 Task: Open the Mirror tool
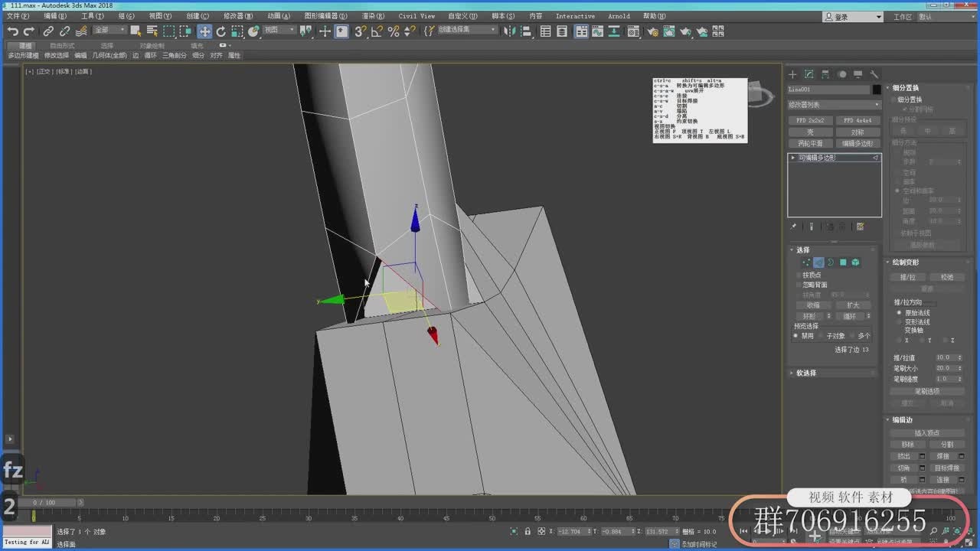pos(511,31)
